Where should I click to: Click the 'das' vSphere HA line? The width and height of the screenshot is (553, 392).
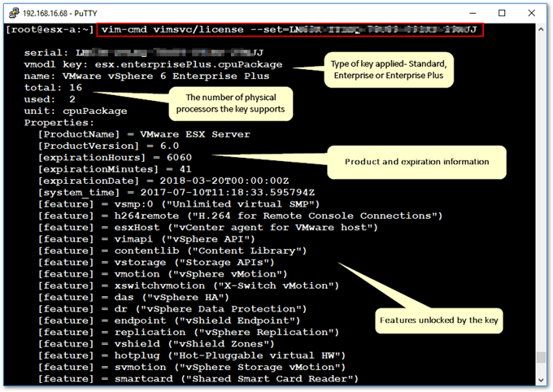point(133,298)
